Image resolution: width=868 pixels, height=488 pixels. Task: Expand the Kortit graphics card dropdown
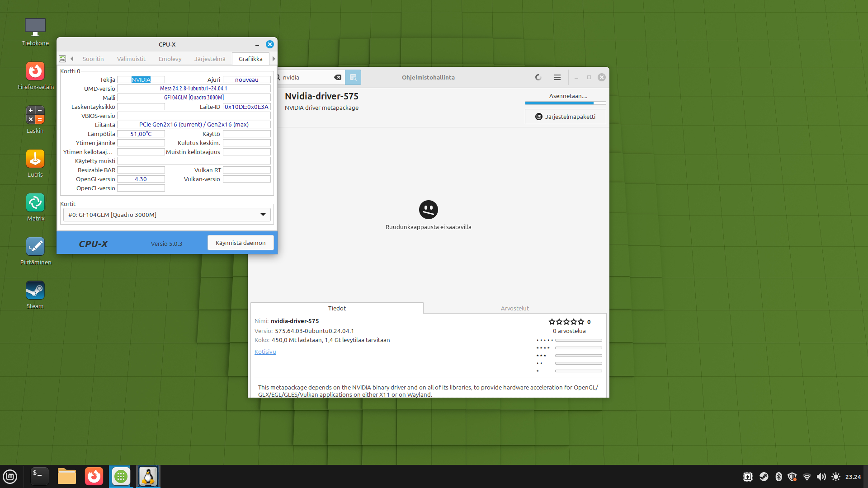point(167,215)
